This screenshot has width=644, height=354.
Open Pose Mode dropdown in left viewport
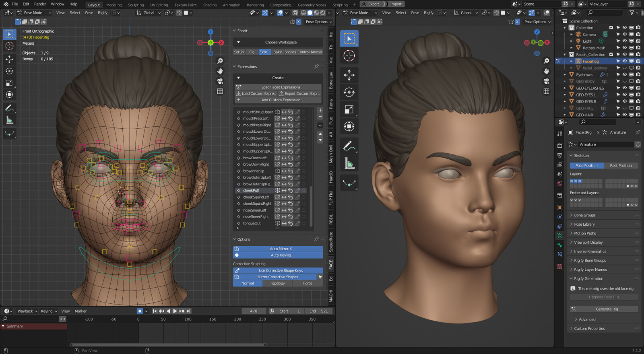point(34,13)
